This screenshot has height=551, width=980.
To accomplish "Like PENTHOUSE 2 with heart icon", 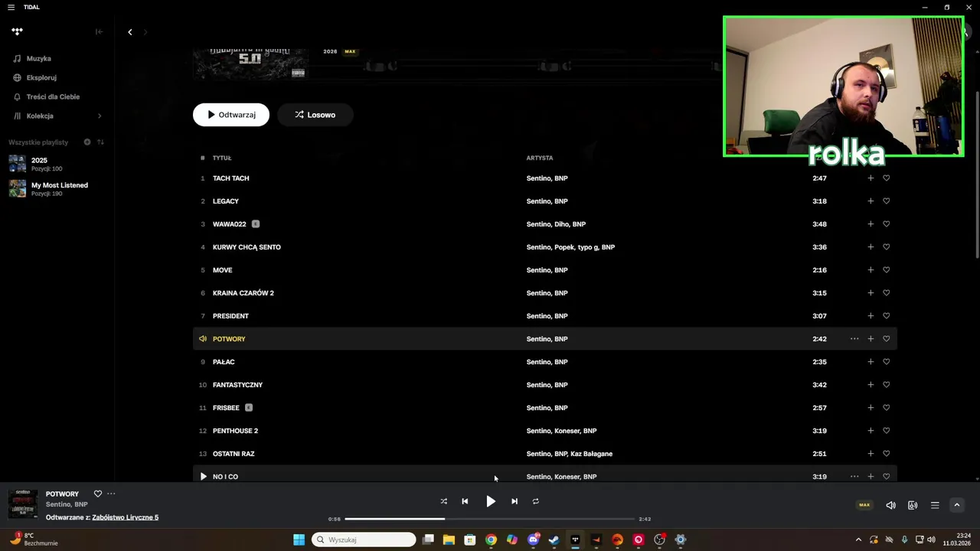I will (887, 431).
